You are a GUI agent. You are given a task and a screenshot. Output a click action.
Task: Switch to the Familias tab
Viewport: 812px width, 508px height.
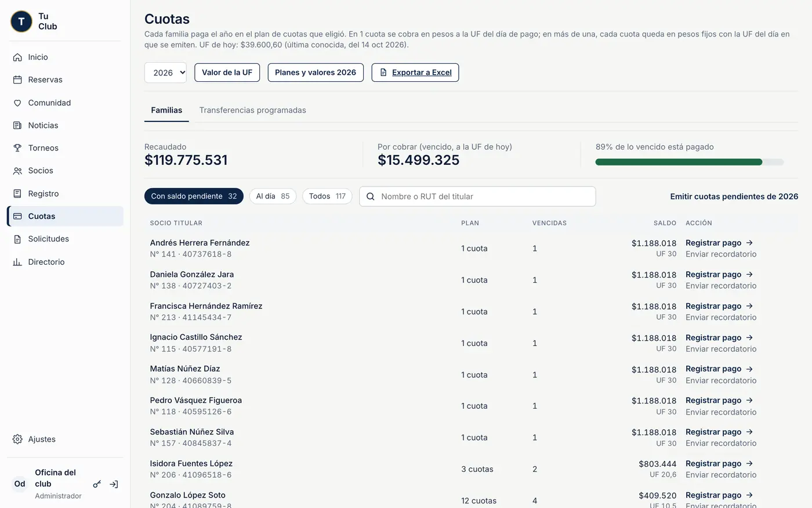pyautogui.click(x=166, y=110)
